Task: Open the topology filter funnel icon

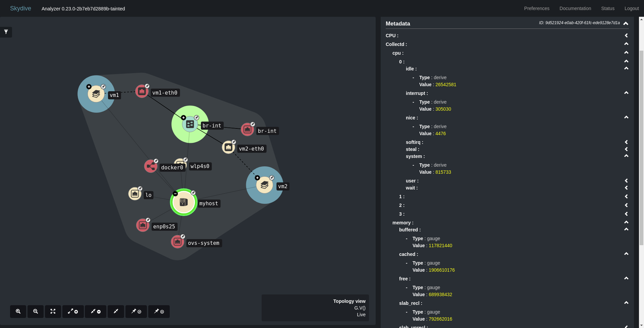Action: point(6,32)
